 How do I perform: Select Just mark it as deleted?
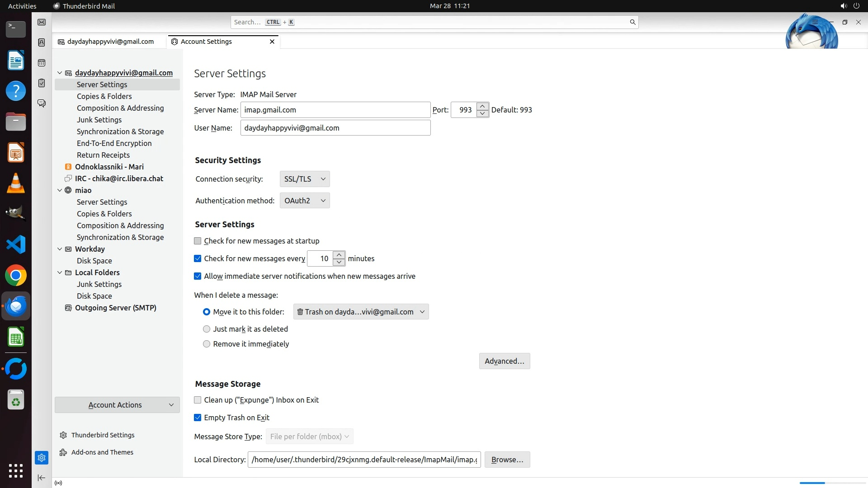click(207, 329)
